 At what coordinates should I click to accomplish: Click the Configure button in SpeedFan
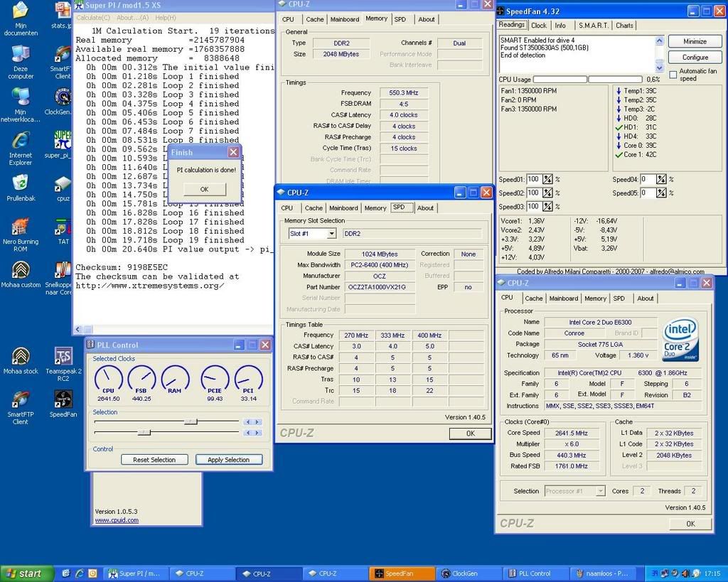pyautogui.click(x=695, y=57)
